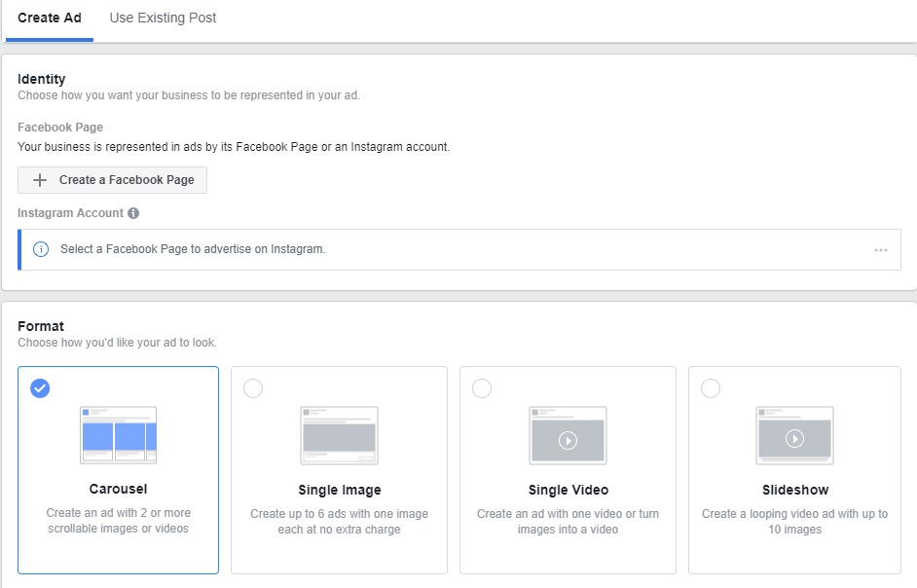The image size is (917, 588).
Task: Click the Carousel format illustration
Action: (x=118, y=434)
